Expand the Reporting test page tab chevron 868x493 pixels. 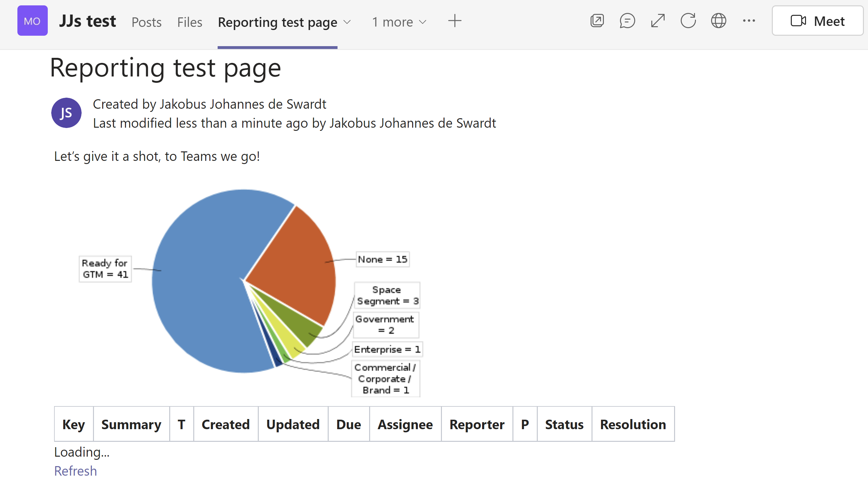click(347, 22)
